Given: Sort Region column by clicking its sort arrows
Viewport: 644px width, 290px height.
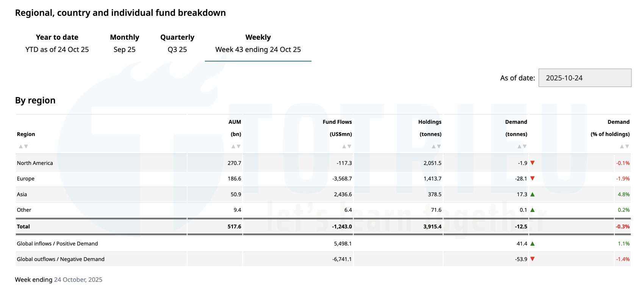Looking at the screenshot, I should pos(23,147).
